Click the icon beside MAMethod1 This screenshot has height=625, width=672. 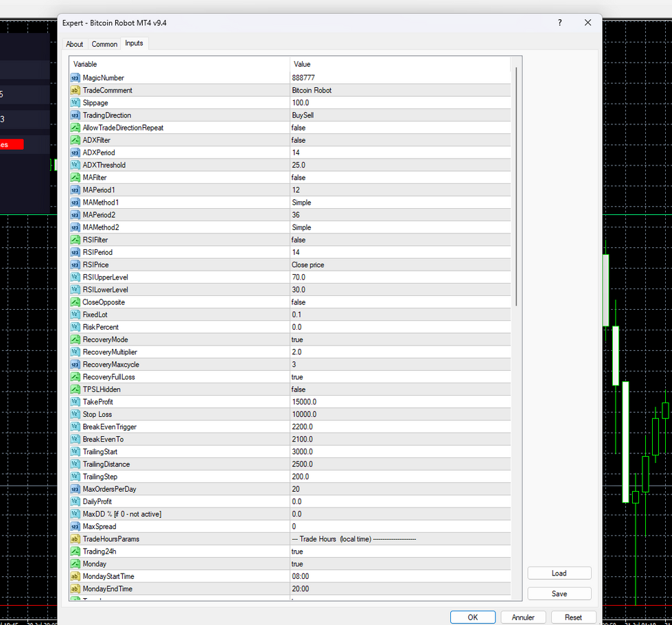pos(75,203)
